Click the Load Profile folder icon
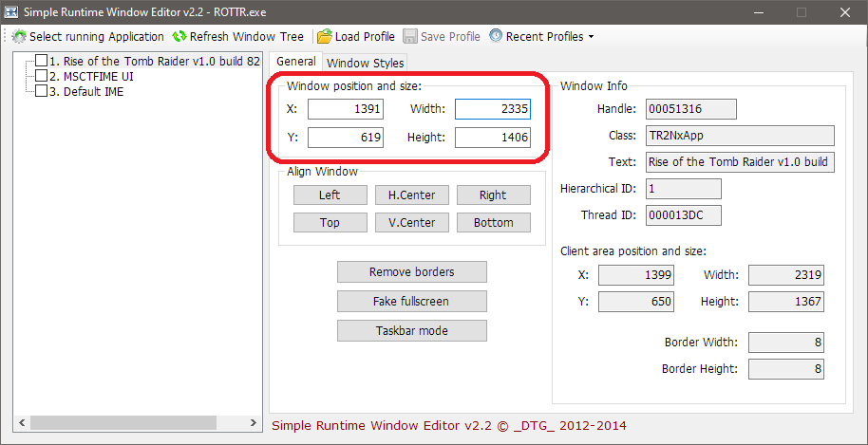The width and height of the screenshot is (868, 445). coord(325,37)
